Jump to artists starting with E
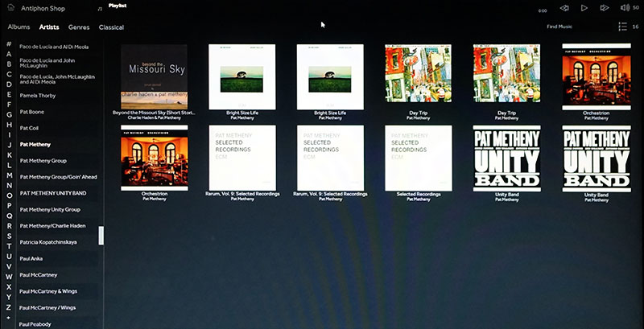 pos(9,94)
